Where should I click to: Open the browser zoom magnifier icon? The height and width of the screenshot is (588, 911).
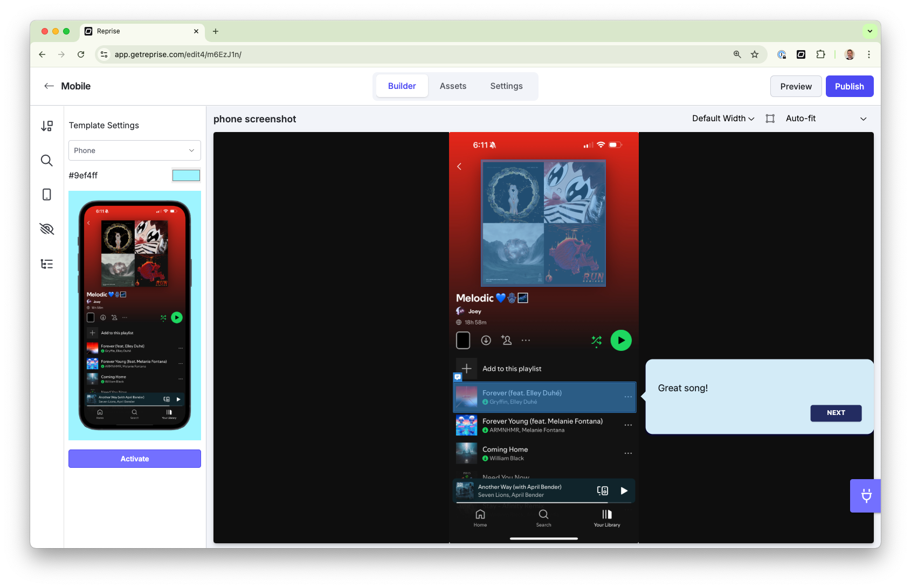737,54
